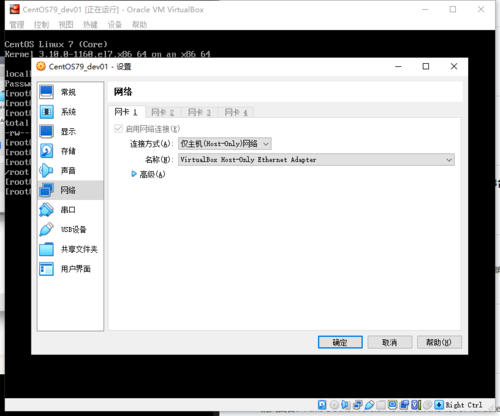
Task: Click the display status bar icon
Action: click(x=393, y=405)
